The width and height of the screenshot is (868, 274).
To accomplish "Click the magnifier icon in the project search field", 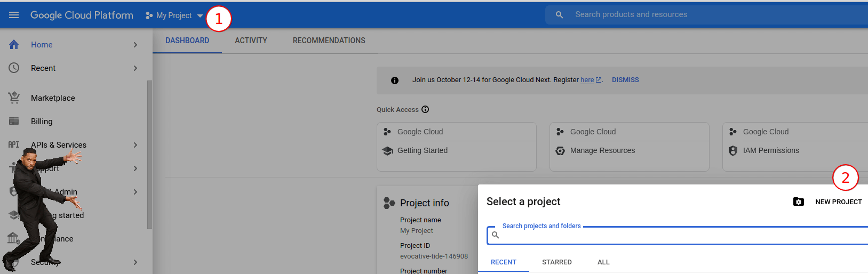I will tap(496, 235).
